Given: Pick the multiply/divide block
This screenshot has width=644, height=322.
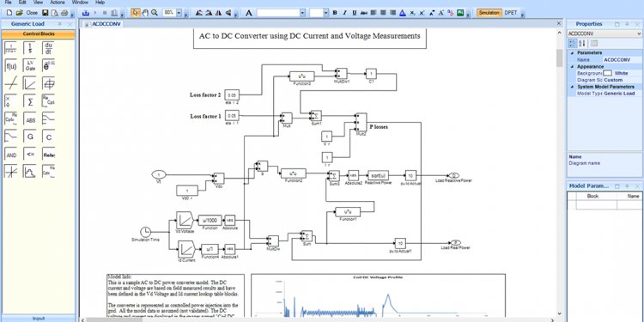Looking at the screenshot, I should 10,101.
